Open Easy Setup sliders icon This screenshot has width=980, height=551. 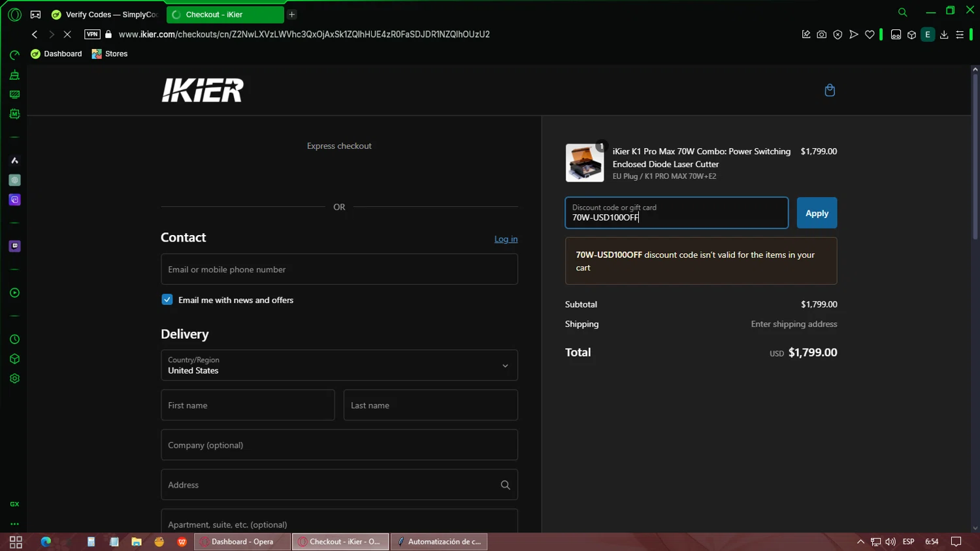[960, 35]
